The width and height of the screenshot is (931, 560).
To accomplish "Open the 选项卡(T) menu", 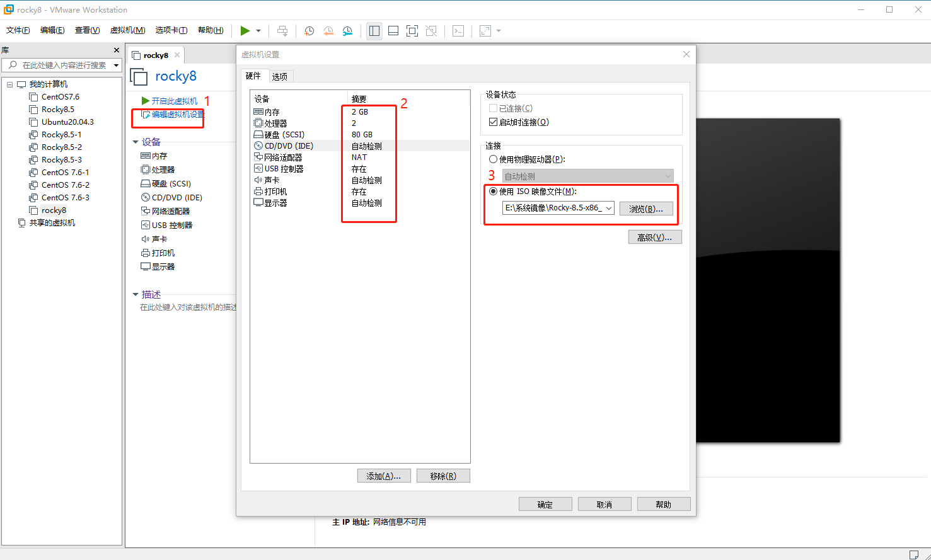I will (x=171, y=30).
